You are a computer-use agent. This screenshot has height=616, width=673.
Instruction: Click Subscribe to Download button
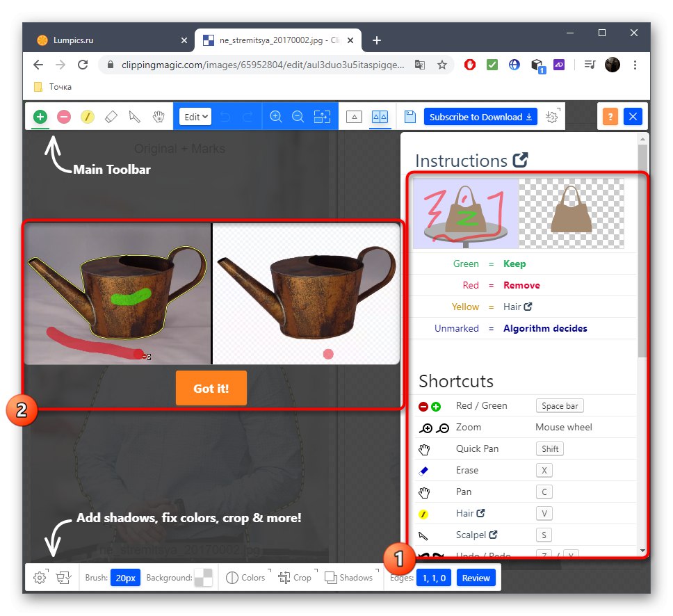[480, 117]
